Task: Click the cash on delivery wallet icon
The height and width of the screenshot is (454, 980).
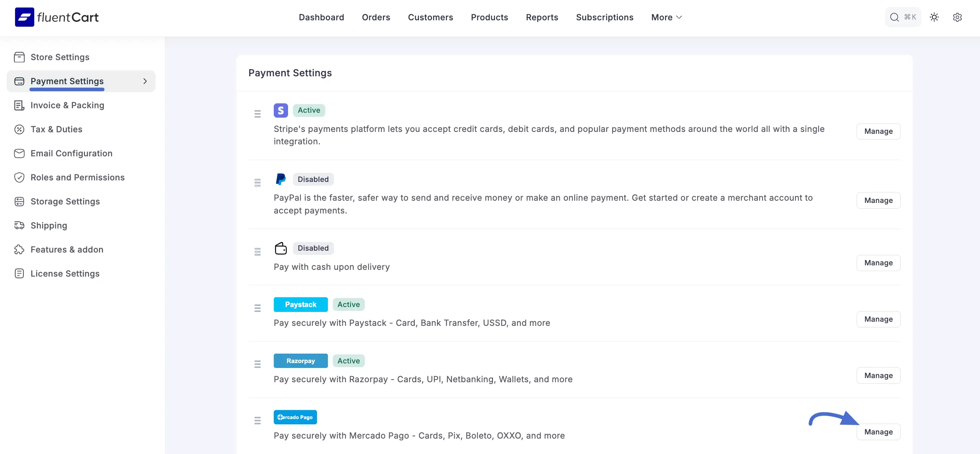Action: [281, 248]
